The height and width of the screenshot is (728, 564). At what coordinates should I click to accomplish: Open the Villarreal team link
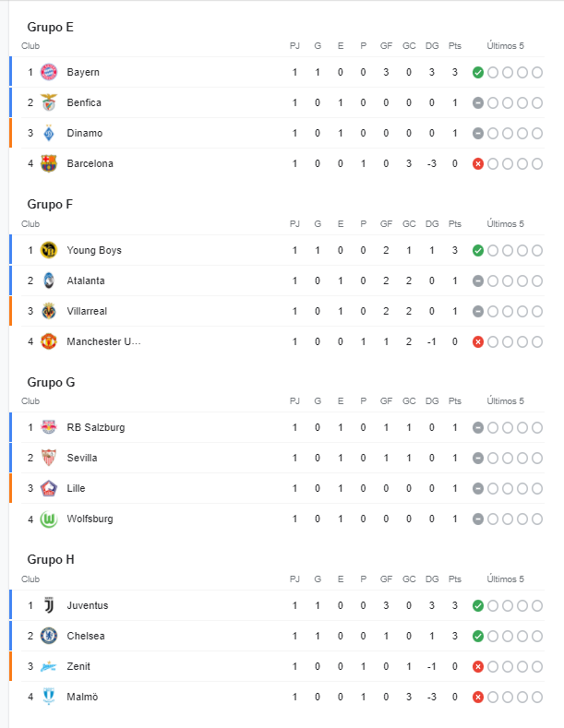point(89,311)
